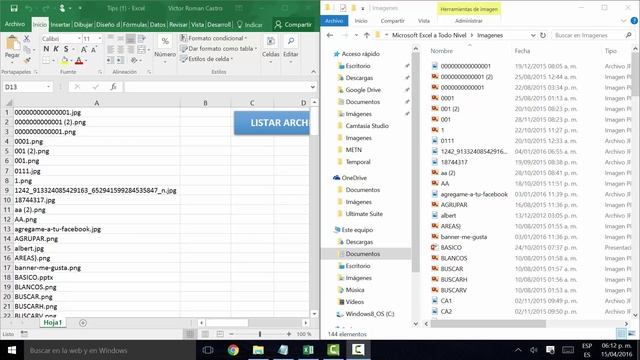Open Dar formato como tabla dropdown
Image resolution: width=640 pixels, height=360 pixels.
[219, 49]
